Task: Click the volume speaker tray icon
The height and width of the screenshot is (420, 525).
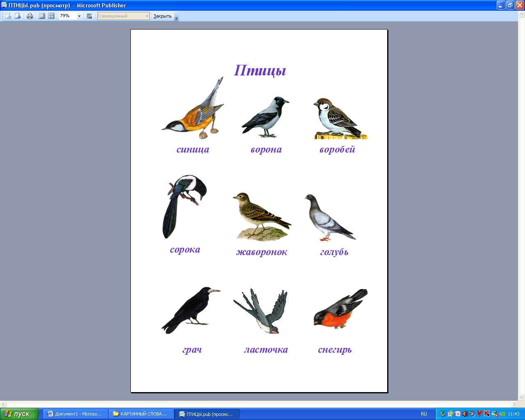Action: pyautogui.click(x=465, y=414)
